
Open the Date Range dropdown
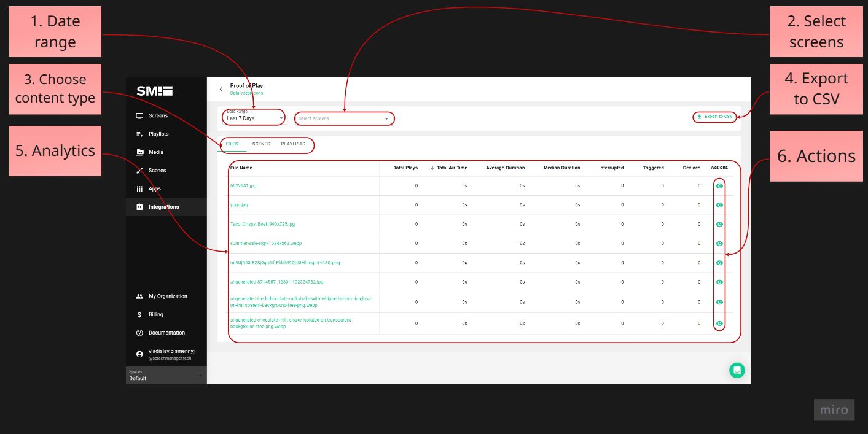253,117
